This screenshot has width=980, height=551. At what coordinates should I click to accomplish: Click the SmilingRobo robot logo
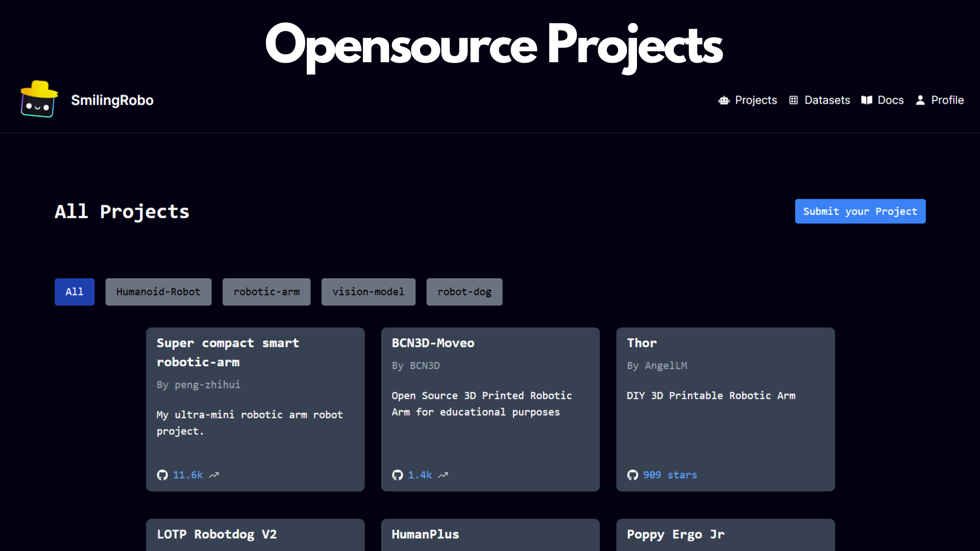(39, 99)
